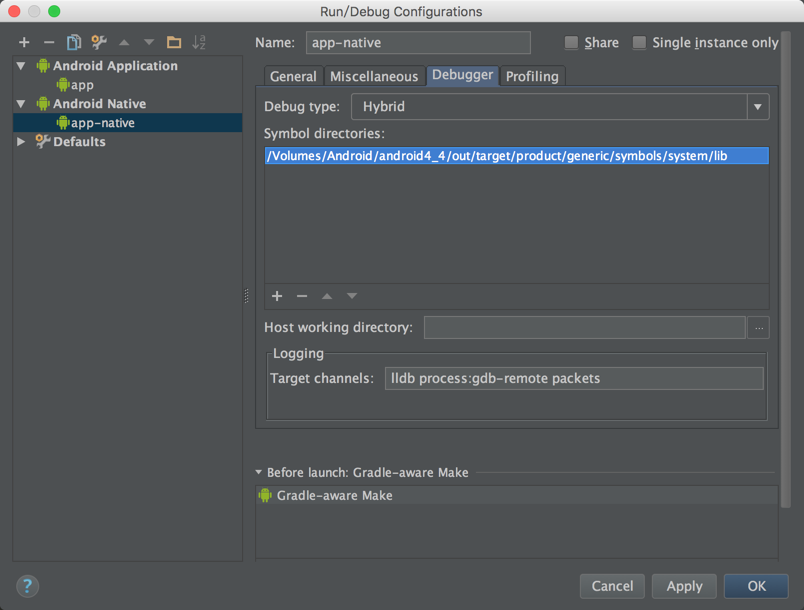Open the Hybrid debug type combo box
Viewport: 804px width, 610px height.
[x=560, y=107]
